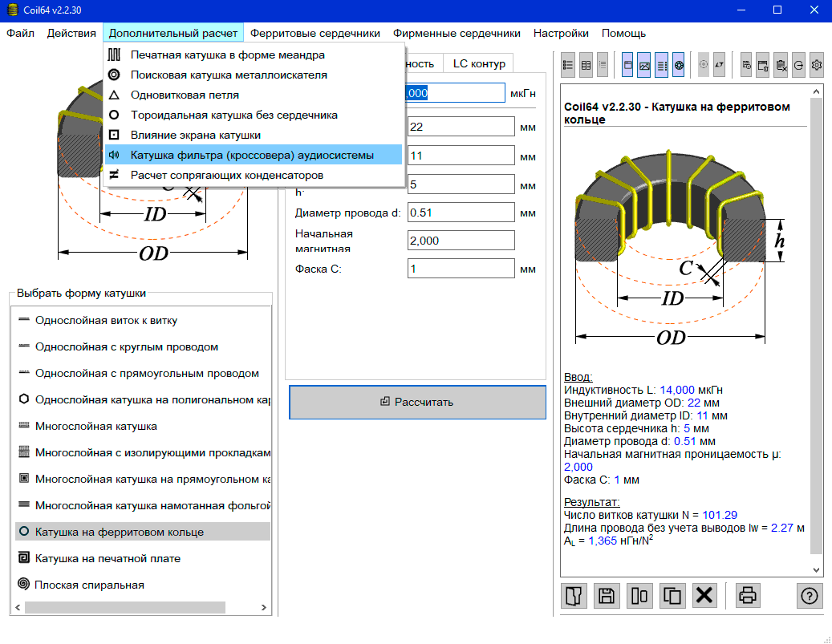Open Влияние экрана катушки calculation
Viewport: 832px width, 644px height.
click(x=254, y=136)
